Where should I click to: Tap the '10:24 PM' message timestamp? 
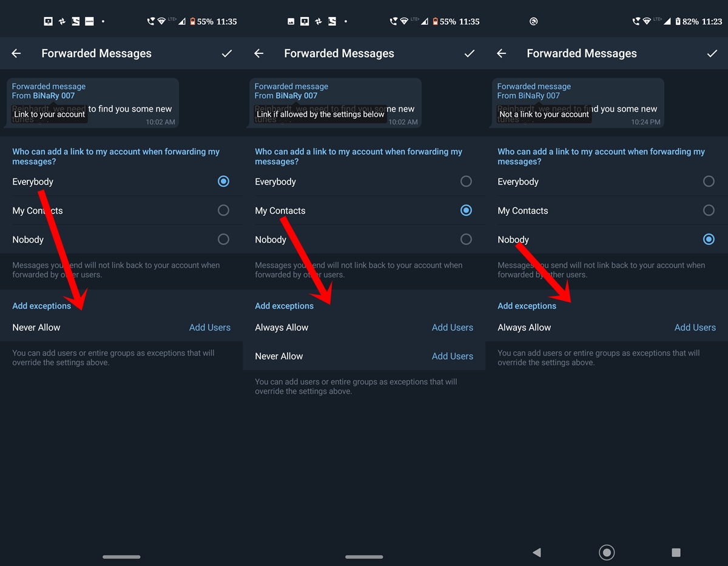(x=645, y=122)
